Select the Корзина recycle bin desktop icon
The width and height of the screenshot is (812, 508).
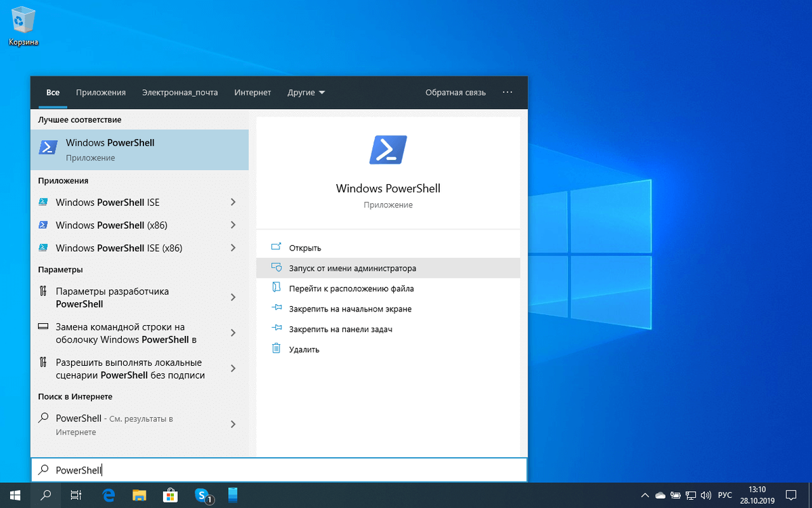(x=23, y=26)
